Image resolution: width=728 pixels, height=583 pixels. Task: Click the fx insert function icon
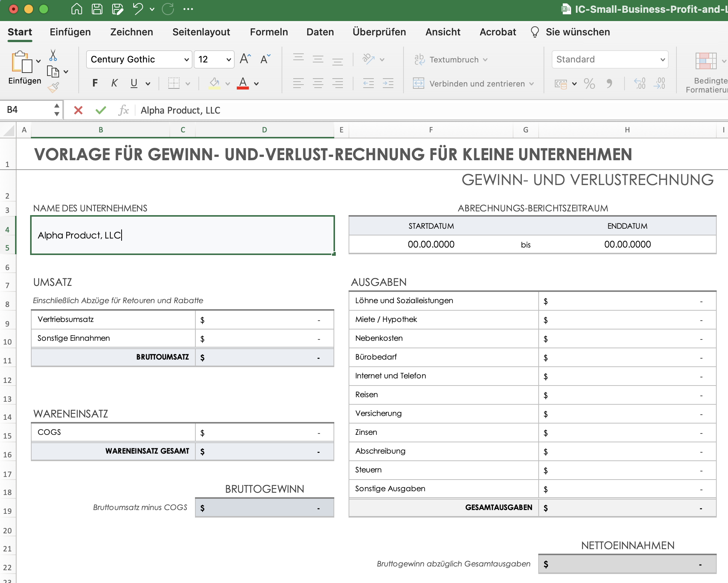pyautogui.click(x=123, y=110)
